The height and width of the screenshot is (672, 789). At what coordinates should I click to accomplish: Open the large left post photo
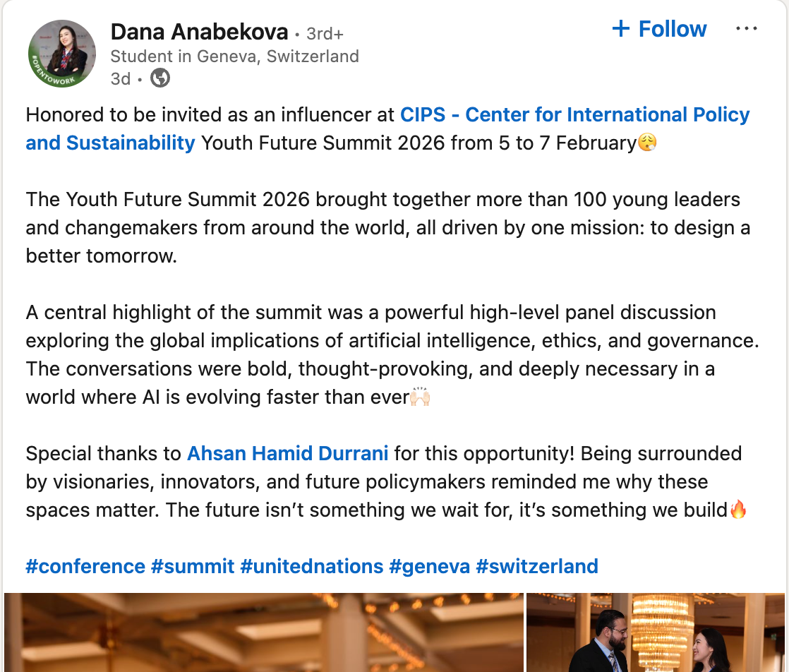coord(263,632)
